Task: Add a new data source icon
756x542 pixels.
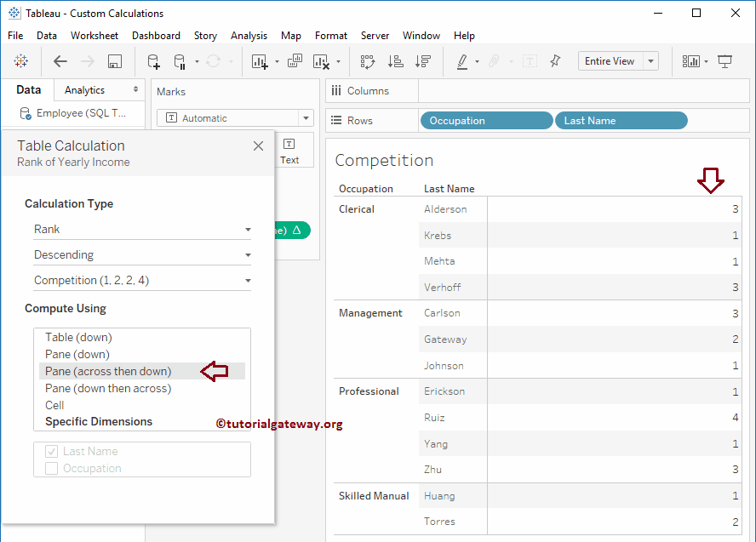Action: click(x=153, y=61)
